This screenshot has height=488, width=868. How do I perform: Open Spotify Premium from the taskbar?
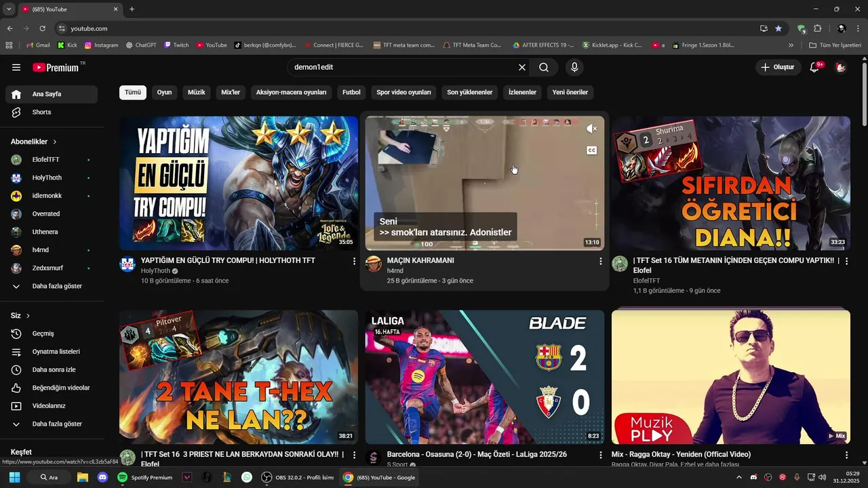(145, 477)
